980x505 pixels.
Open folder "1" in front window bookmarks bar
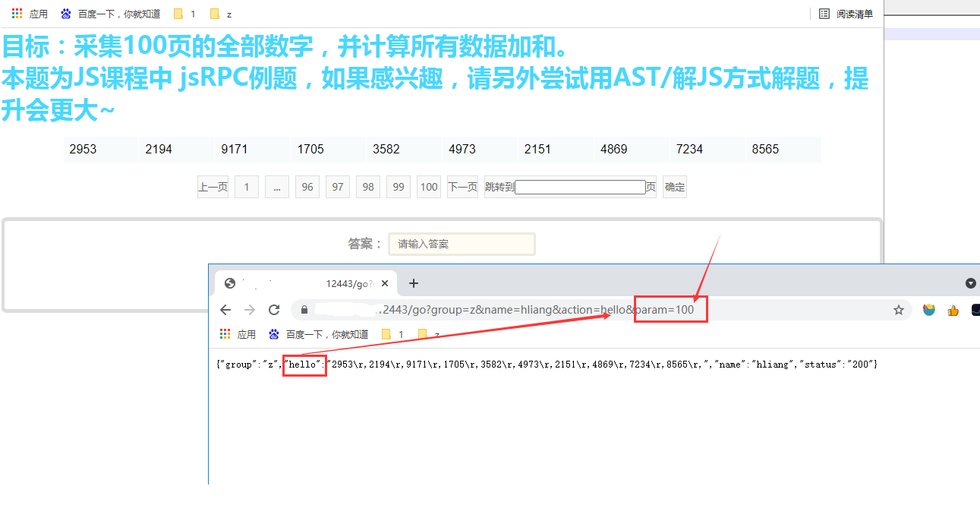click(x=392, y=334)
